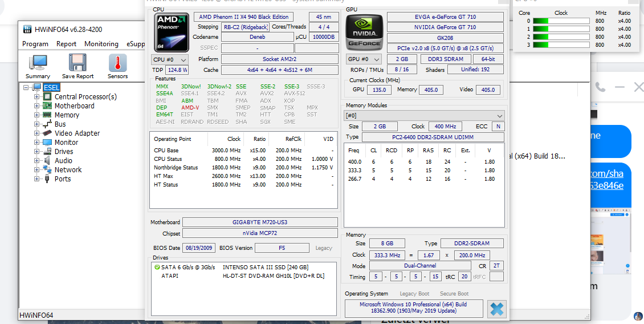644x324 pixels.
Task: Click the Core 1 clock bar
Action: coord(561,29)
